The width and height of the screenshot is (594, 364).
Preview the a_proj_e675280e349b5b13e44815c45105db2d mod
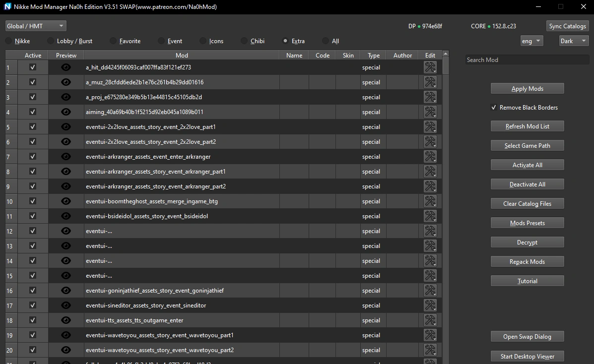pyautogui.click(x=66, y=97)
